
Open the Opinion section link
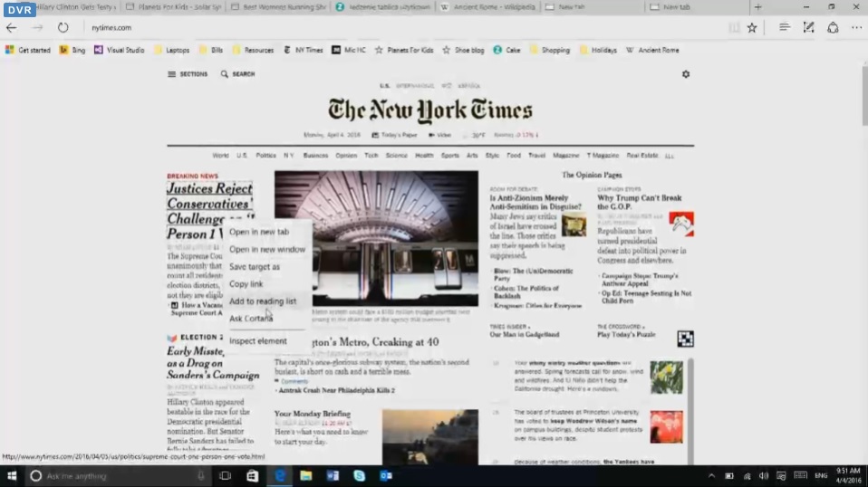point(346,156)
